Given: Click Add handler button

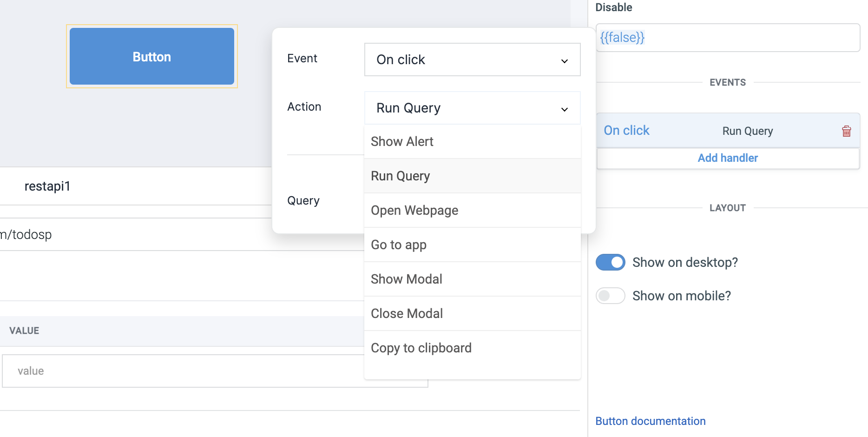Looking at the screenshot, I should [x=728, y=158].
